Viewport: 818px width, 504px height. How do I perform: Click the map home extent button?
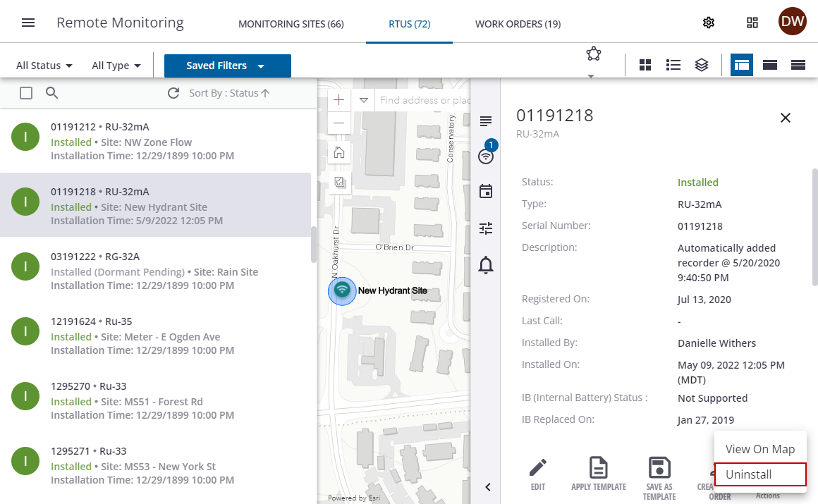[x=339, y=152]
